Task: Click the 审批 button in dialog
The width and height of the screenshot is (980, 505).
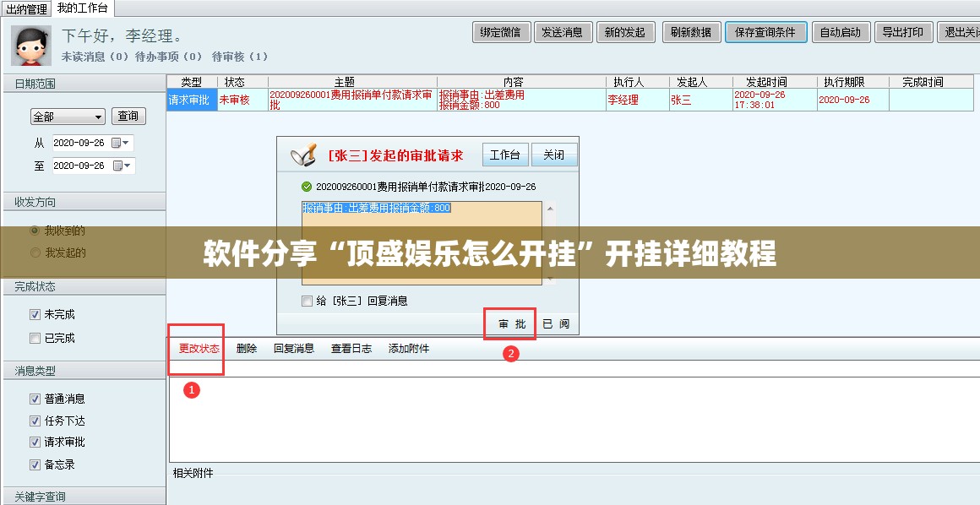Action: (x=512, y=324)
